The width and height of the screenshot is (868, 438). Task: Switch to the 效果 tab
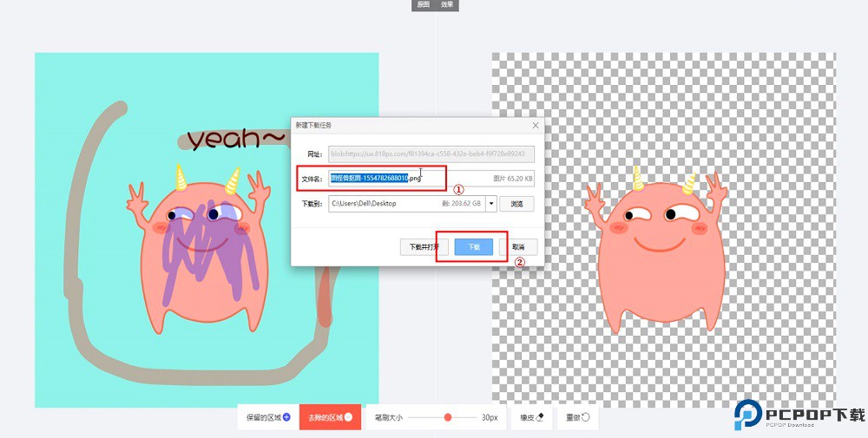coord(447,5)
